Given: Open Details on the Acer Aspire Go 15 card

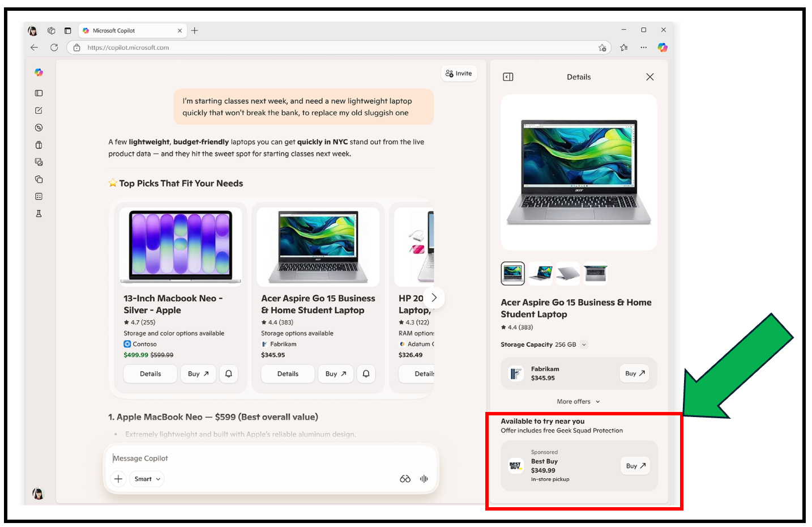Looking at the screenshot, I should [x=288, y=374].
